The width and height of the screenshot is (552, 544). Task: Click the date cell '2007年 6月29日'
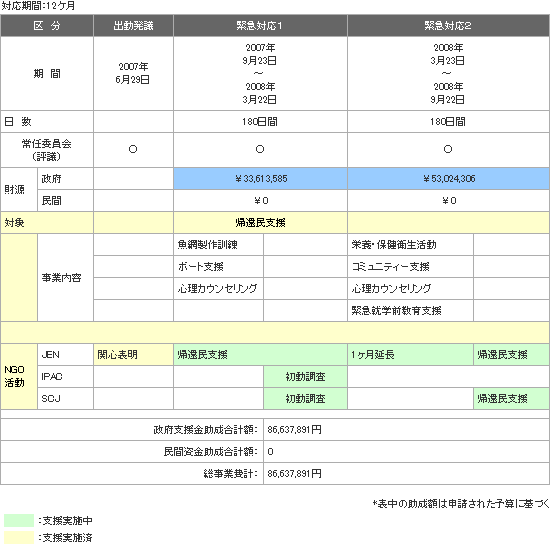click(133, 73)
